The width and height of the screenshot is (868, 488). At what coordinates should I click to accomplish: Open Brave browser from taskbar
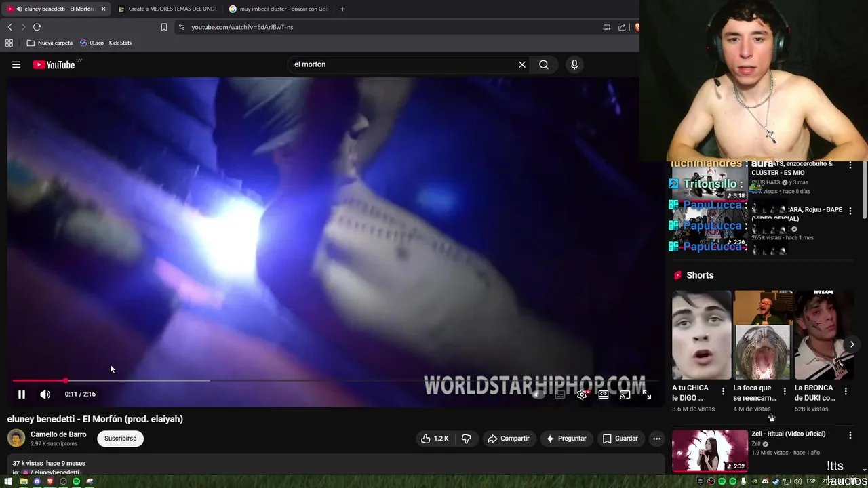click(x=50, y=481)
